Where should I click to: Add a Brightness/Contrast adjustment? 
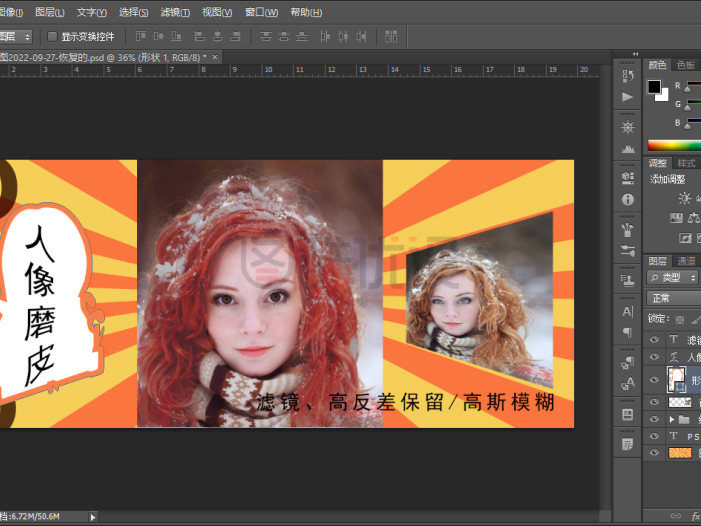click(684, 198)
